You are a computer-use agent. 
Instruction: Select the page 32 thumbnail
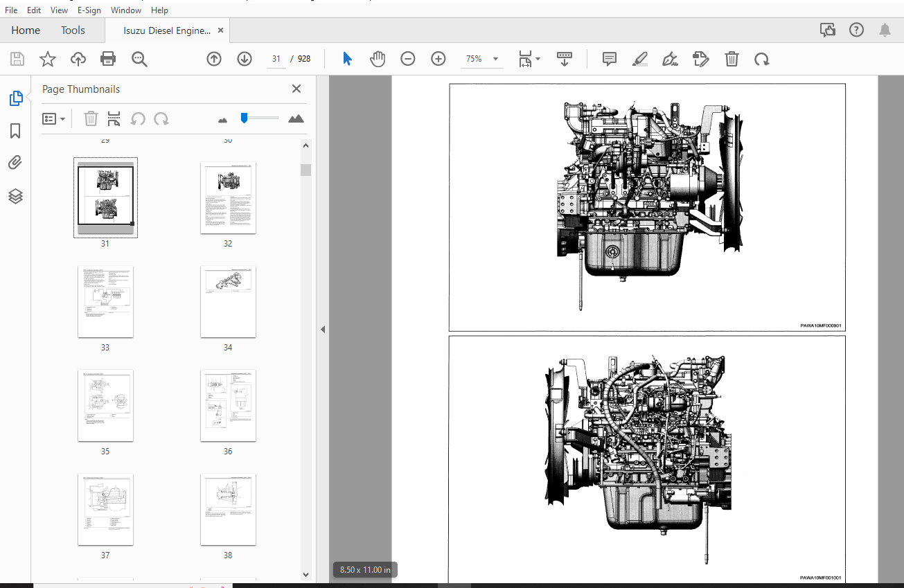pos(228,197)
